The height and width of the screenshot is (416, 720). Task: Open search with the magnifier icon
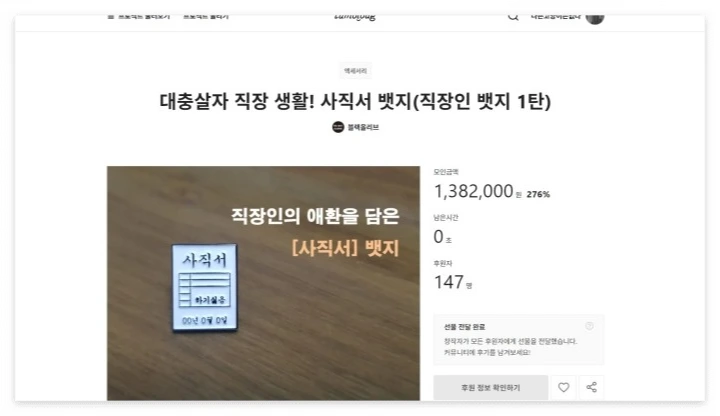[x=513, y=17]
